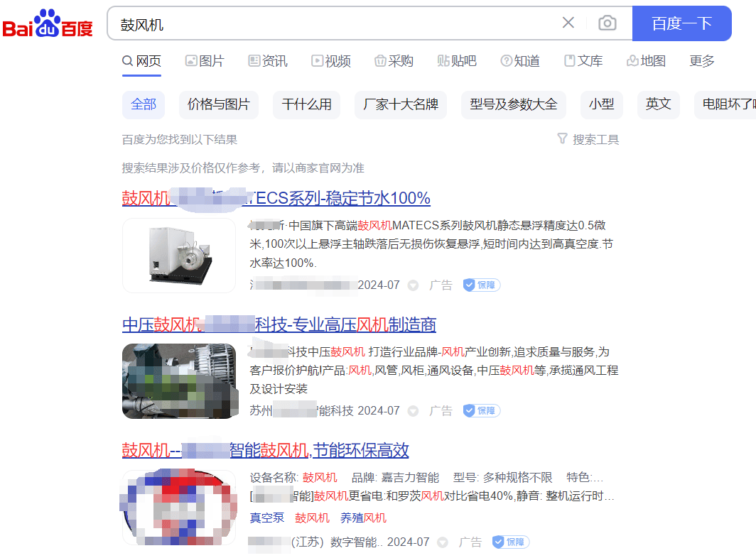Switch to the 图片 tab
Viewport: 756px width, 558px height.
pyautogui.click(x=205, y=61)
